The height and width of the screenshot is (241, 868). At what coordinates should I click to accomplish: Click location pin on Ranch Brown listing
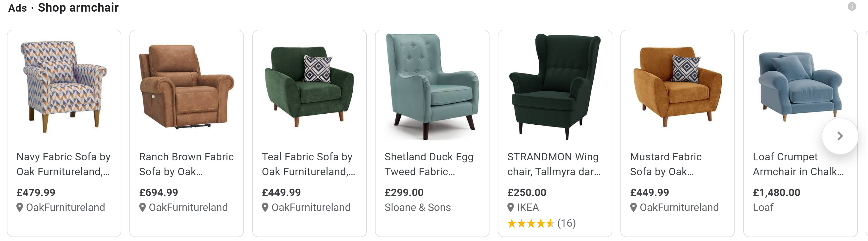click(143, 207)
